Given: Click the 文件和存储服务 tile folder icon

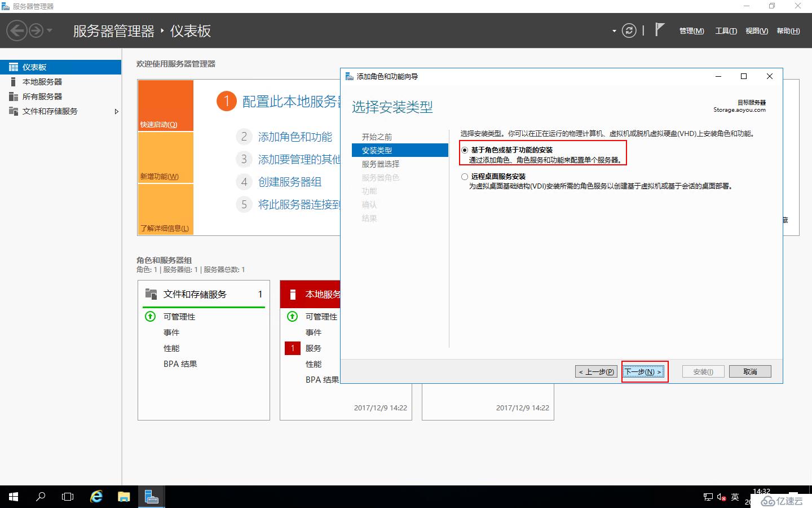Looking at the screenshot, I should pos(151,294).
